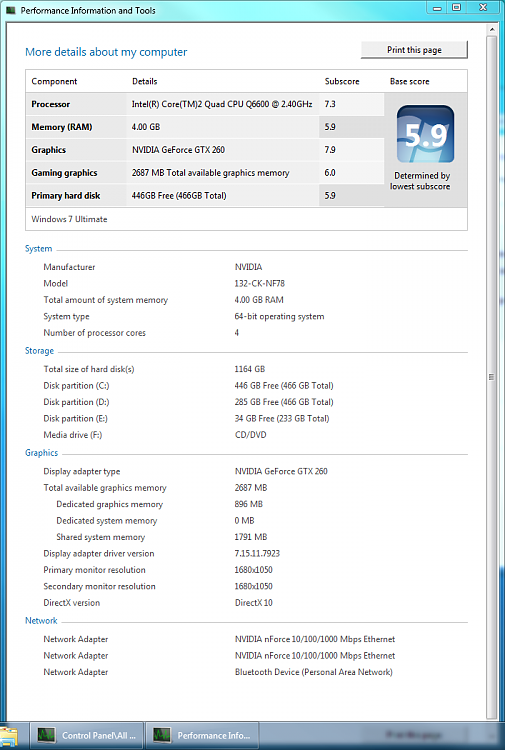The image size is (505, 750).
Task: Click the Network section heading
Action: tap(41, 620)
